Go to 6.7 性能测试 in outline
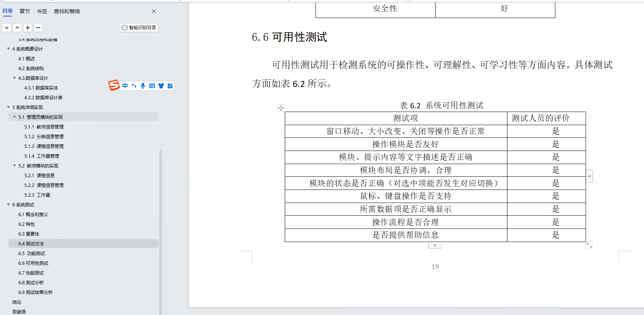This screenshot has height=315, width=644. tap(31, 273)
